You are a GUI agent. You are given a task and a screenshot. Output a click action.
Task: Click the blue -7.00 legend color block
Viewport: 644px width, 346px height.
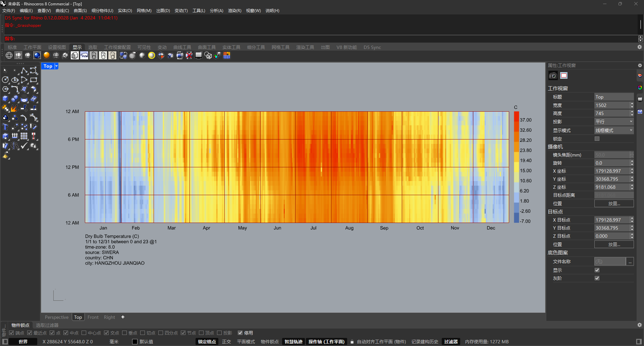[517, 218]
